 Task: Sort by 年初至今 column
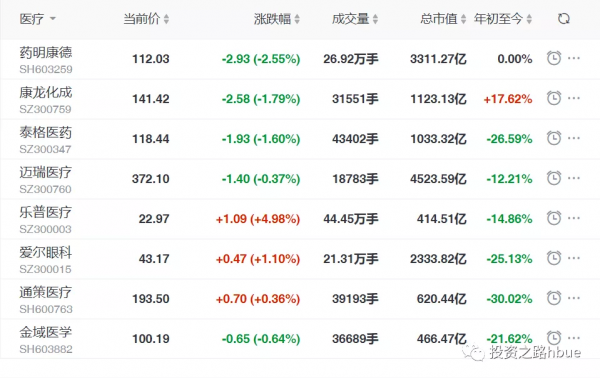click(503, 19)
